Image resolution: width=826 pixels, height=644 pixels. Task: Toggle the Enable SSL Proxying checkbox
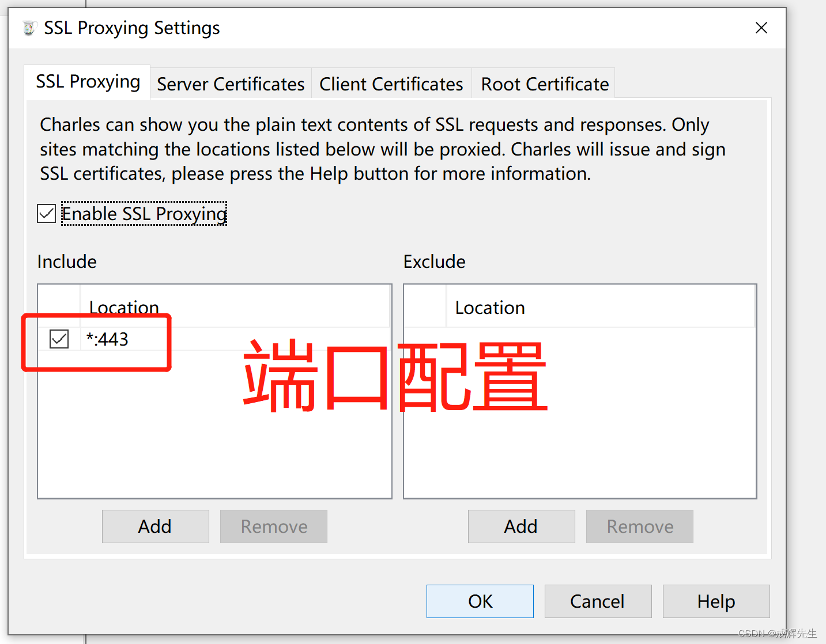[46, 214]
